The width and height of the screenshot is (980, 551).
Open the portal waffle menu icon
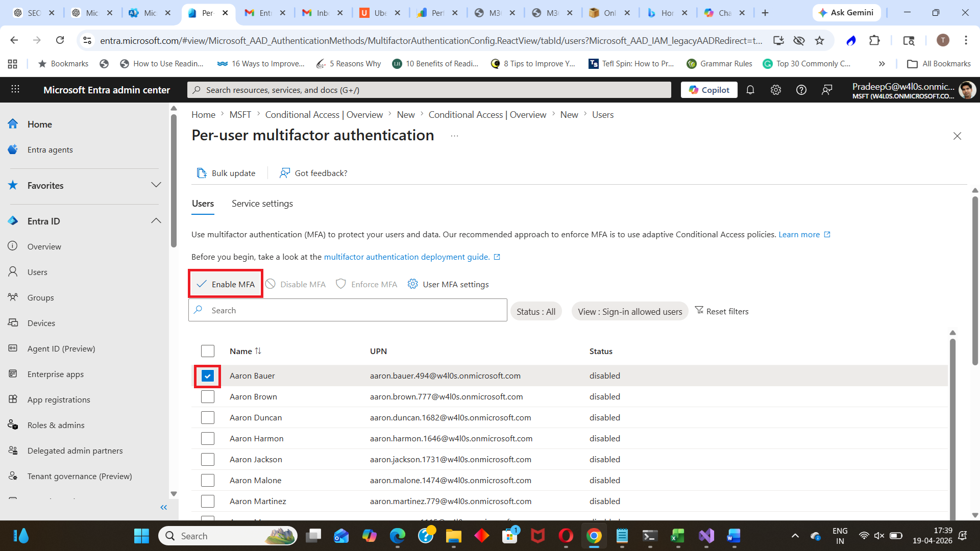[x=15, y=89]
